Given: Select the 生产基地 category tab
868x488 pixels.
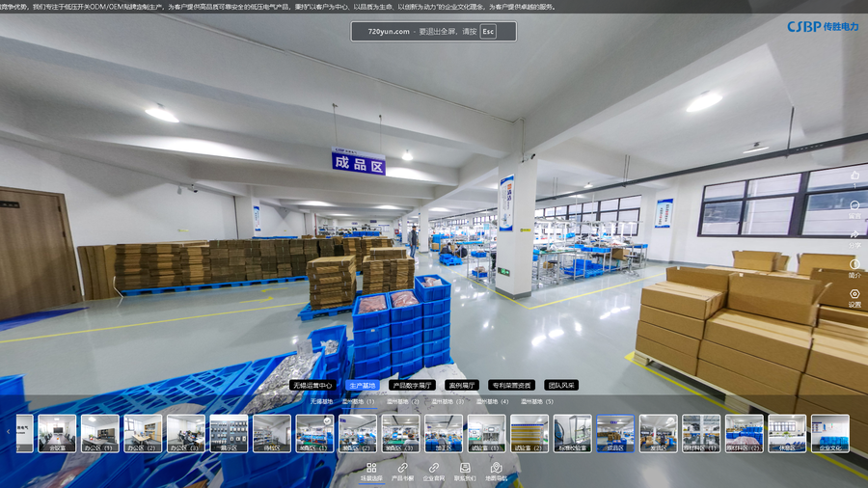Looking at the screenshot, I should [x=363, y=385].
